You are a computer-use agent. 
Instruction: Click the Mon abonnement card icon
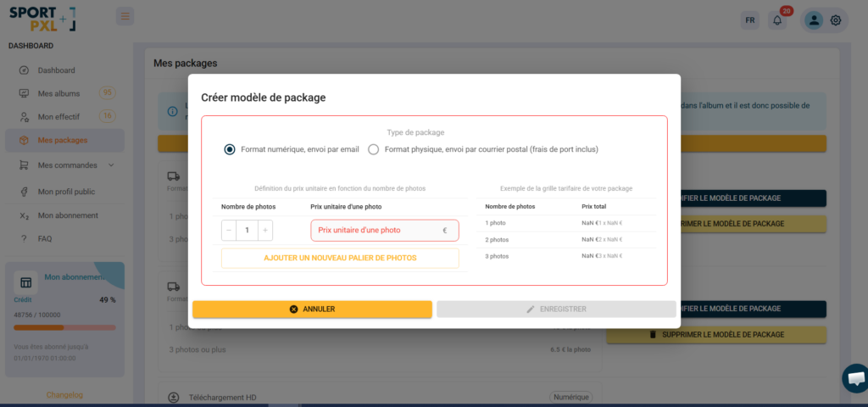[x=26, y=282]
